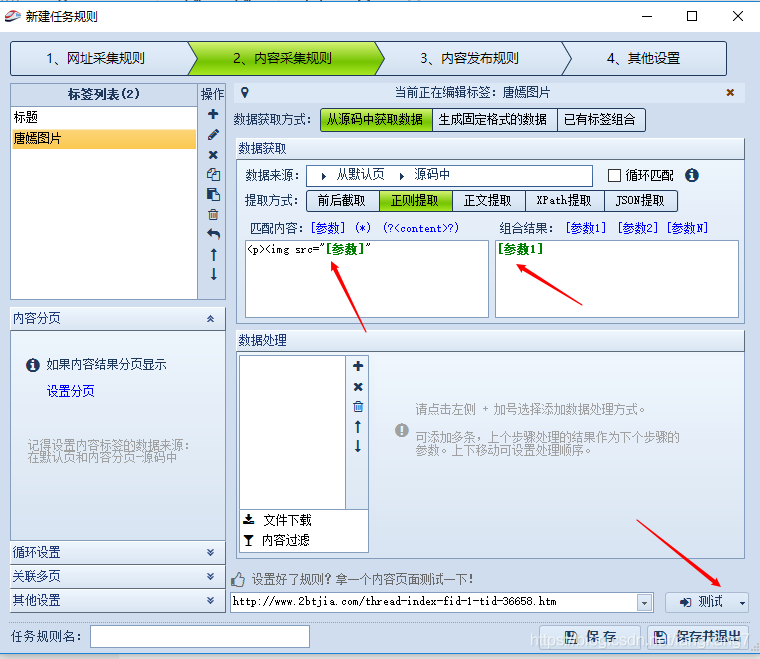Click the match content regex text area

coord(367,279)
